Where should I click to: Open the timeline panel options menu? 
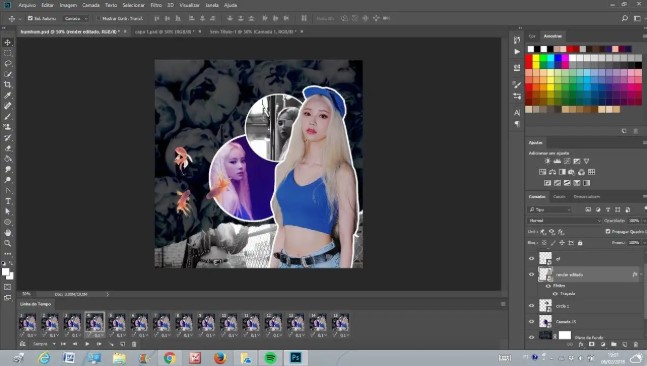(x=503, y=304)
